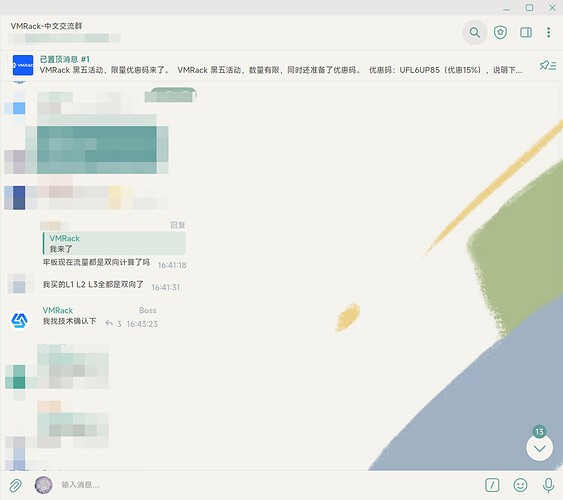Open the bot commands slash icon
Screen dimensions: 563x500
[492, 485]
